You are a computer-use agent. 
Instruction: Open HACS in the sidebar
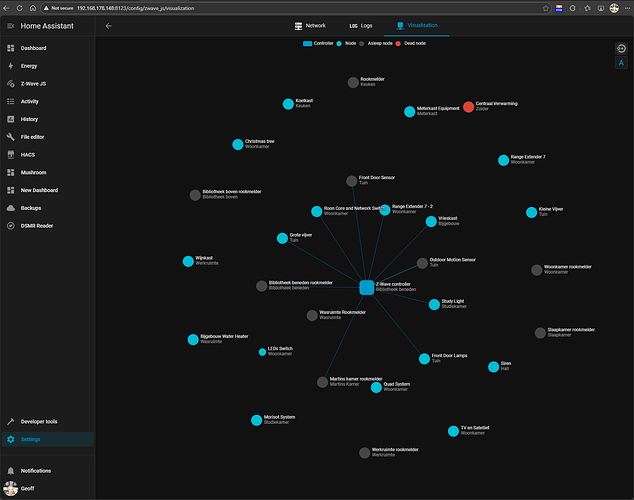(x=48, y=155)
